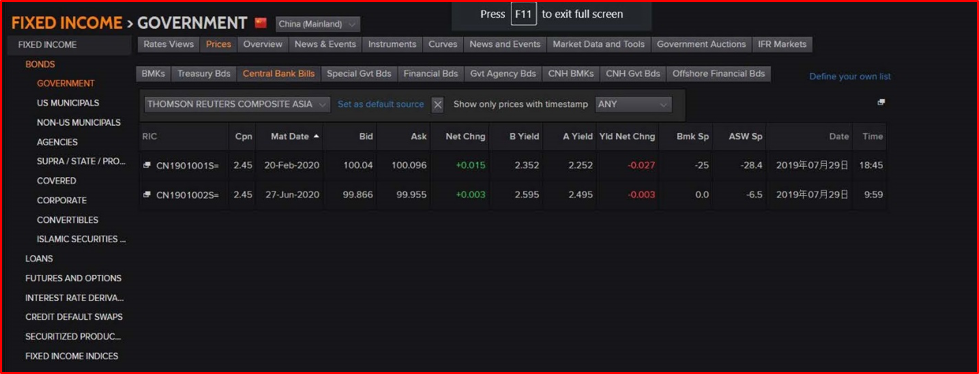Click the Ask column header
Image resolution: width=979 pixels, height=374 pixels.
pos(403,136)
